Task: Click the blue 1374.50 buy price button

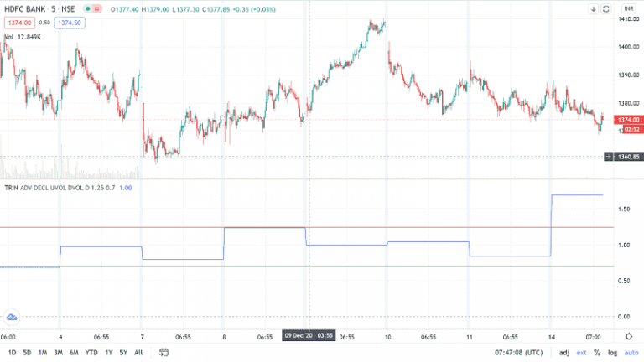Action: [x=68, y=23]
